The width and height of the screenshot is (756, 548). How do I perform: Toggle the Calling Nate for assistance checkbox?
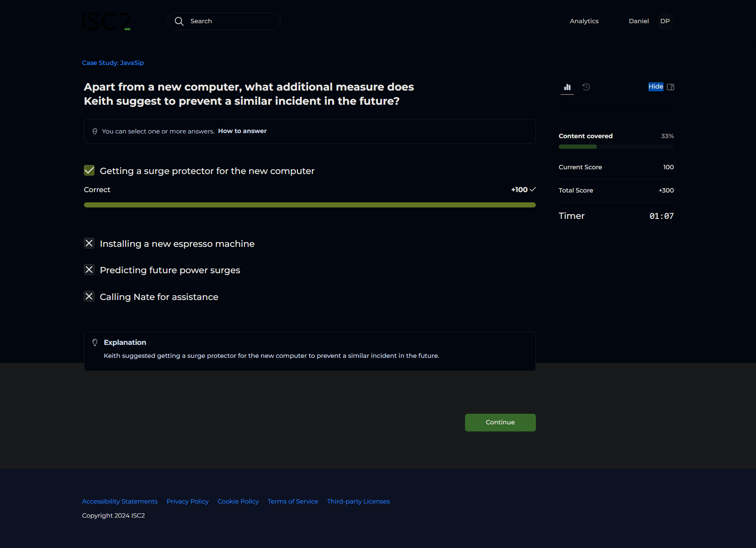coord(89,296)
